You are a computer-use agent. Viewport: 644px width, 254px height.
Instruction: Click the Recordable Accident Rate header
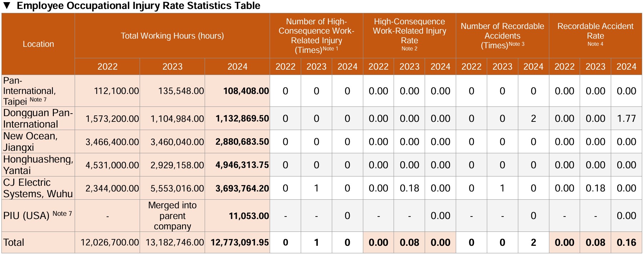click(x=595, y=35)
